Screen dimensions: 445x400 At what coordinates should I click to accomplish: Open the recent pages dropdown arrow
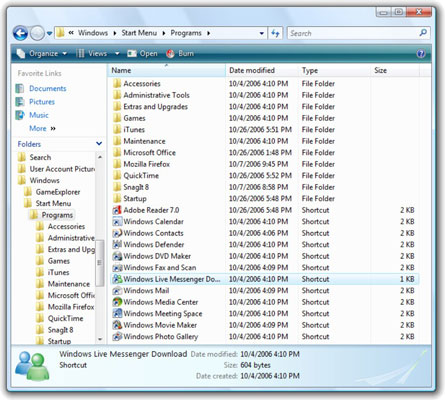[49, 33]
